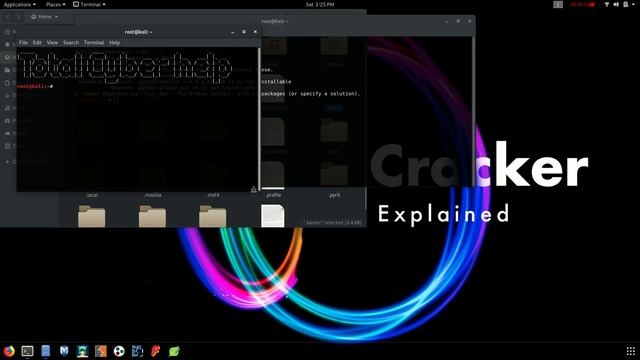Image resolution: width=640 pixels, height=360 pixels.
Task: Open the .mozilla folder
Action: pyautogui.click(x=152, y=216)
